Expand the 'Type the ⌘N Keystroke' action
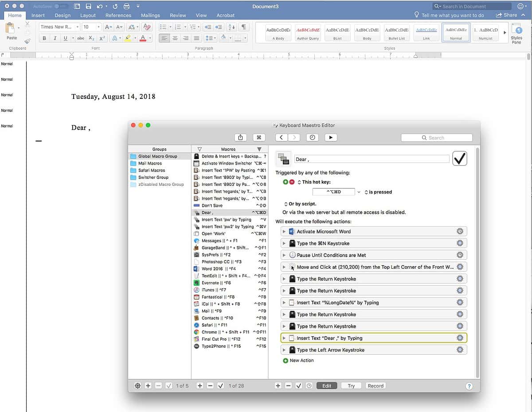 click(x=284, y=243)
